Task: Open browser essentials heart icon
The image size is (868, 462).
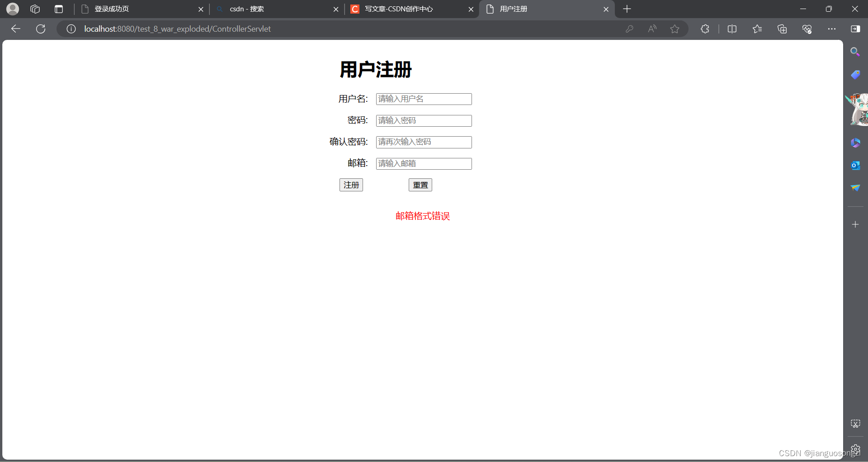Action: 807,29
